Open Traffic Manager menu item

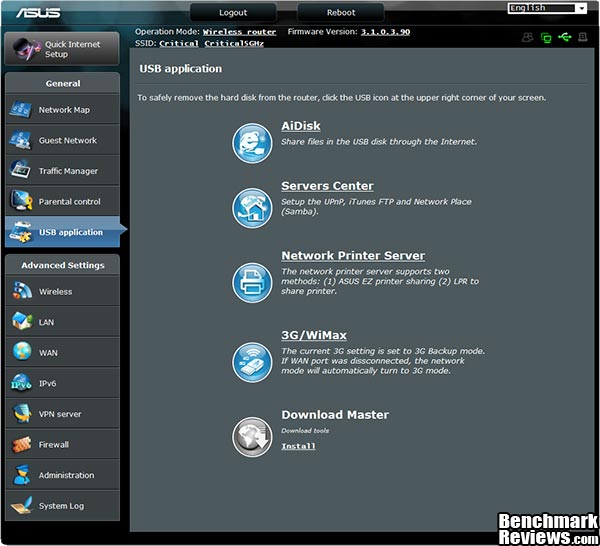(62, 170)
